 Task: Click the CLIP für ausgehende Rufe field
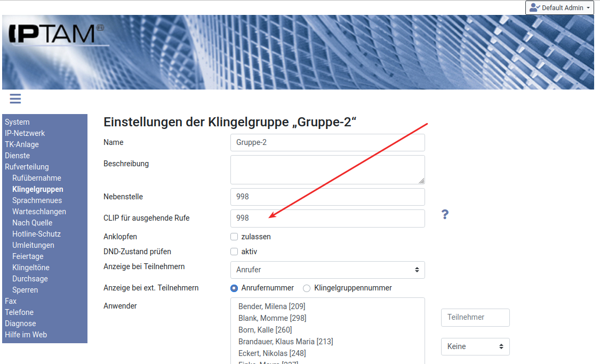click(x=327, y=218)
